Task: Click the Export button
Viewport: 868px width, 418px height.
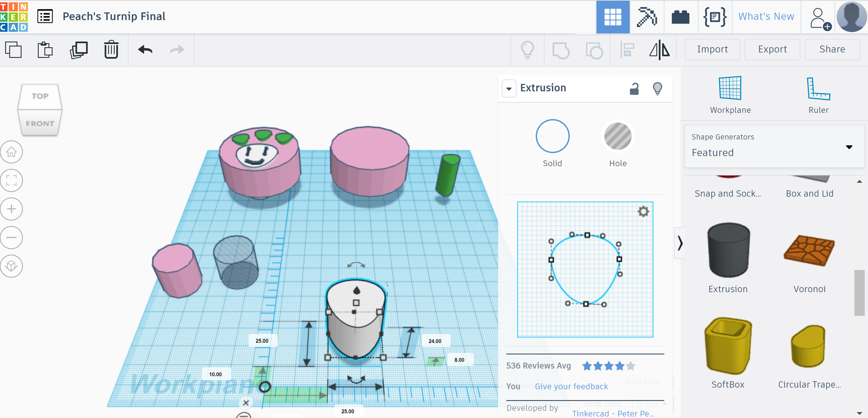Action: [772, 49]
